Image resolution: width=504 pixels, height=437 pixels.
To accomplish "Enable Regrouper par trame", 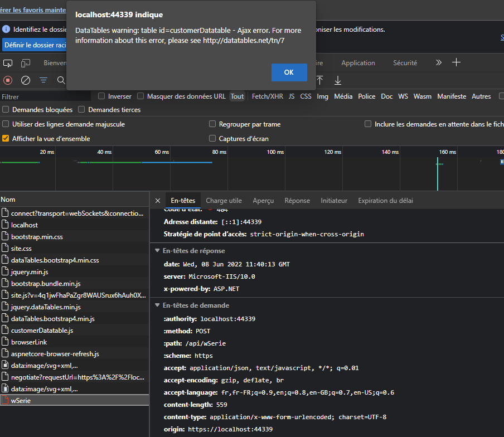I will pos(212,124).
